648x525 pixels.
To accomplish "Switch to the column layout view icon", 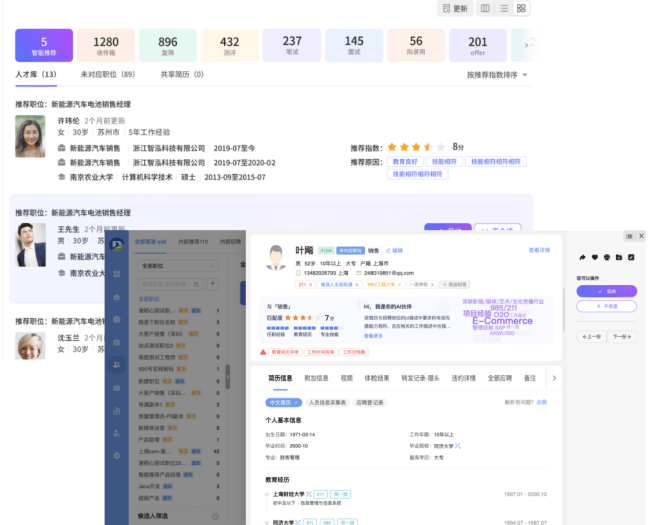I will coord(486,8).
